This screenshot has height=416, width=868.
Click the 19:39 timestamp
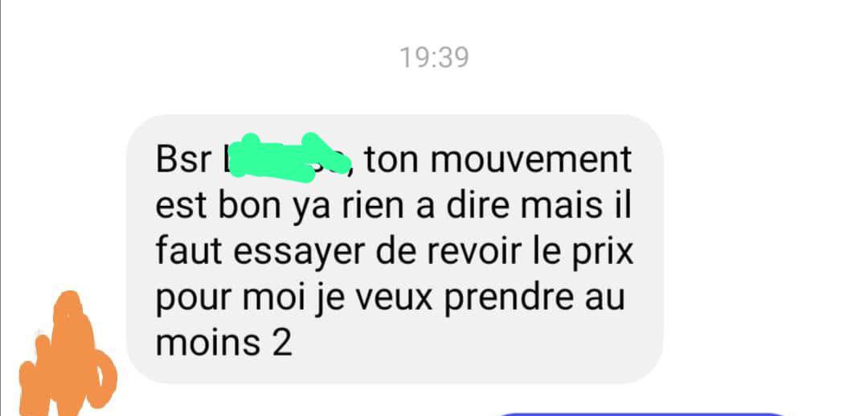click(435, 58)
